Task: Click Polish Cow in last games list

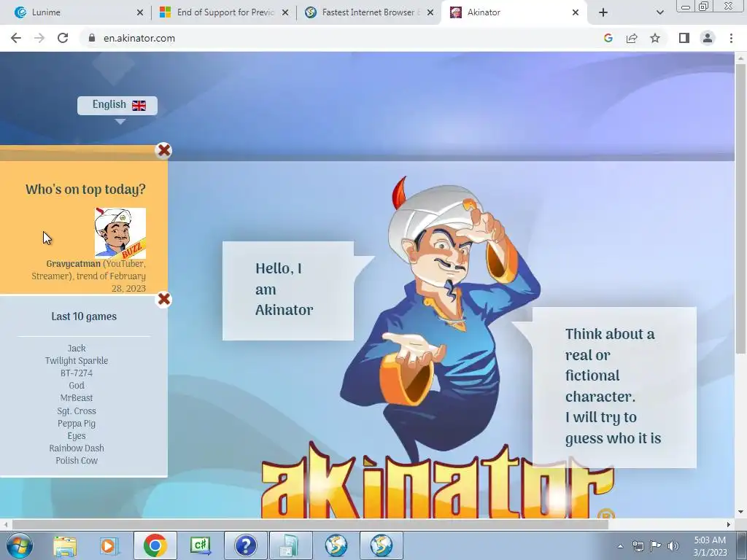Action: 76,461
